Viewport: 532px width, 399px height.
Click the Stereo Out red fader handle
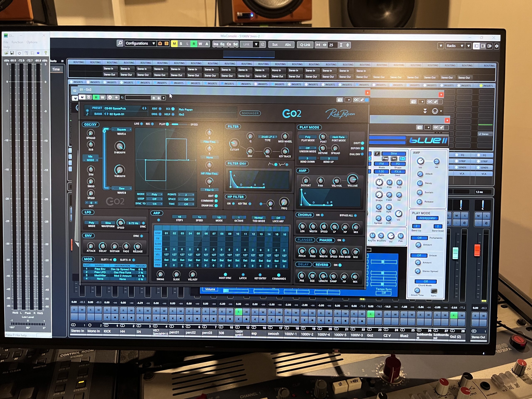point(477,250)
